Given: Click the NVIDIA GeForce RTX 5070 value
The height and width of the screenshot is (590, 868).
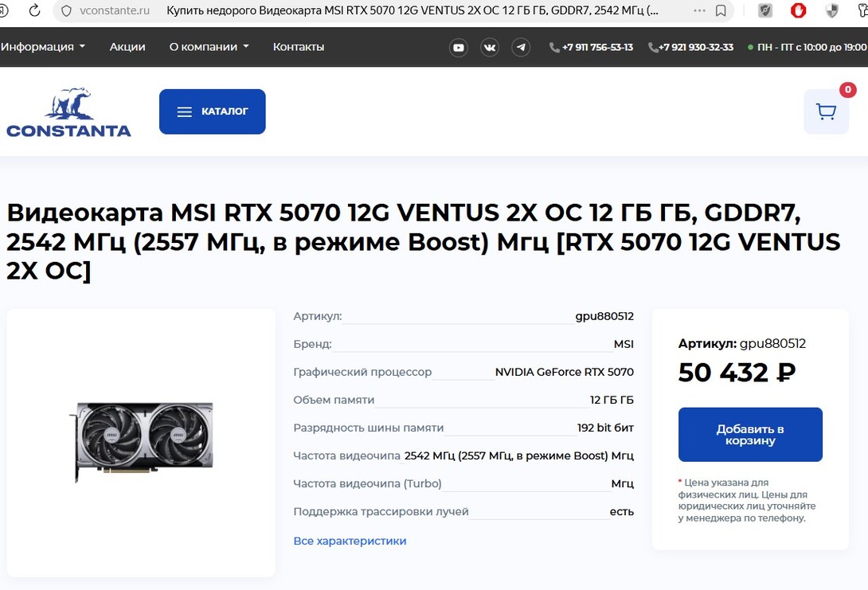Looking at the screenshot, I should click(564, 372).
